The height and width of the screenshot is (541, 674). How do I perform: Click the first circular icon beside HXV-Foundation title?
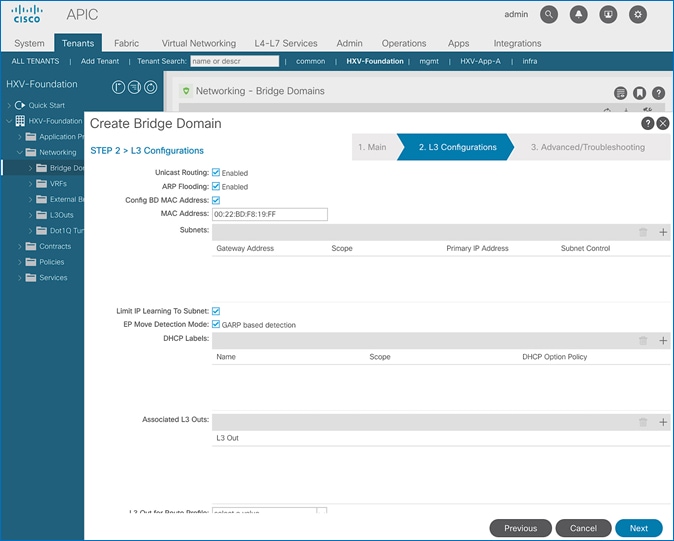[118, 87]
